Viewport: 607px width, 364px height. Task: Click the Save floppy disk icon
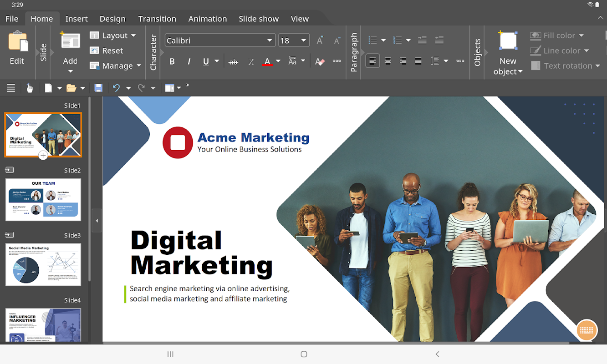point(98,88)
